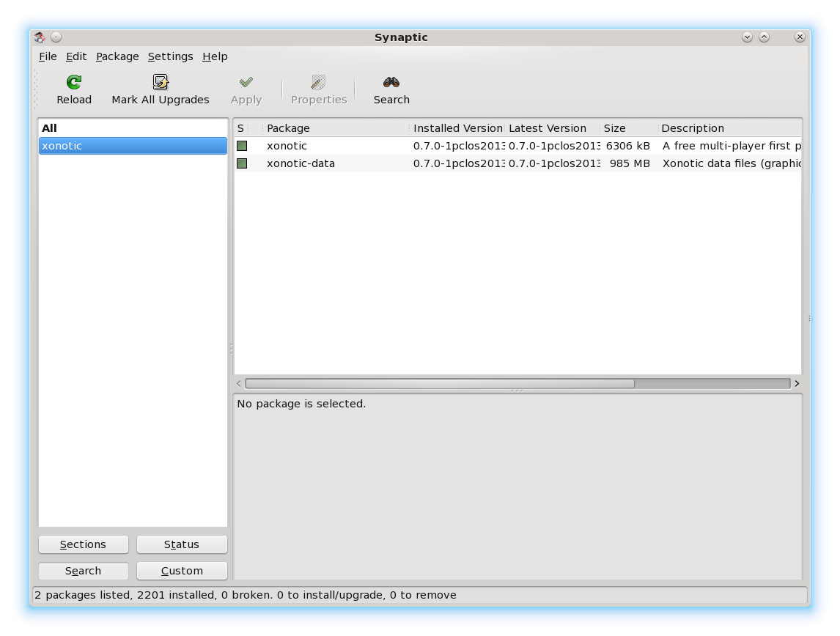Viewport: 840px width, 636px height.
Task: Click the Custom filter button
Action: coord(182,571)
